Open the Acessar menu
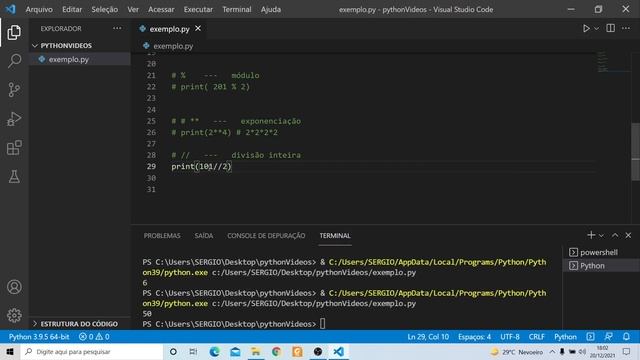Image resolution: width=640 pixels, height=360 pixels. (x=161, y=9)
